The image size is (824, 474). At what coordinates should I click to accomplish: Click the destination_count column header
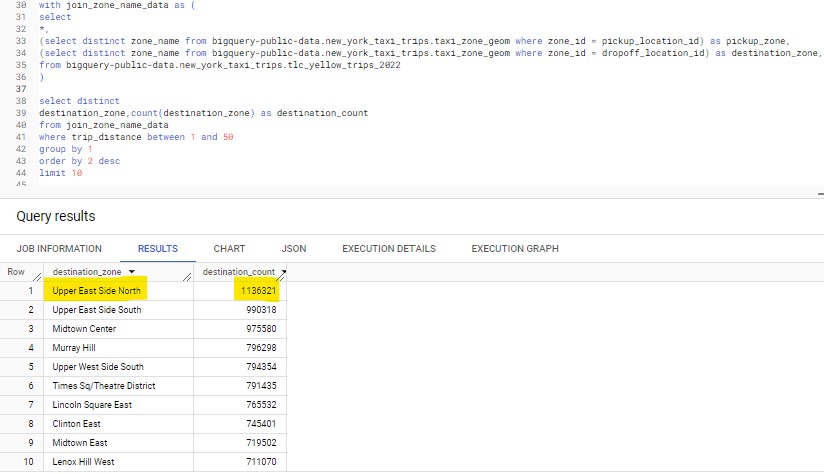click(x=239, y=272)
